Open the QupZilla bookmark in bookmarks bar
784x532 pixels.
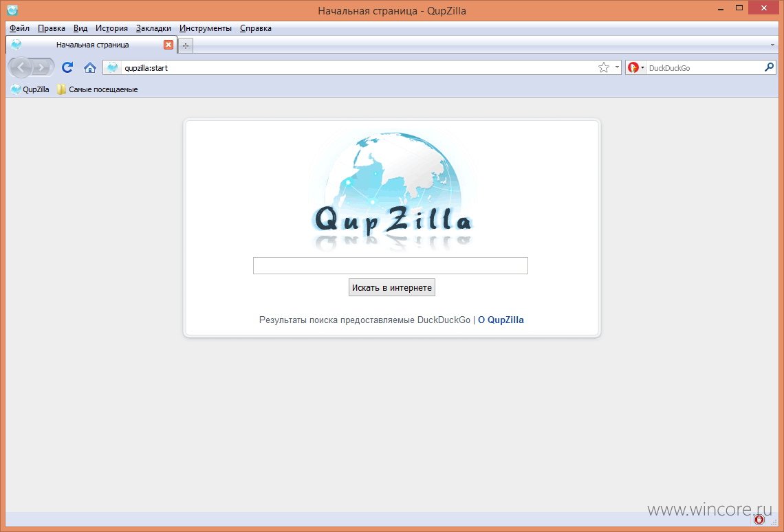tap(30, 89)
